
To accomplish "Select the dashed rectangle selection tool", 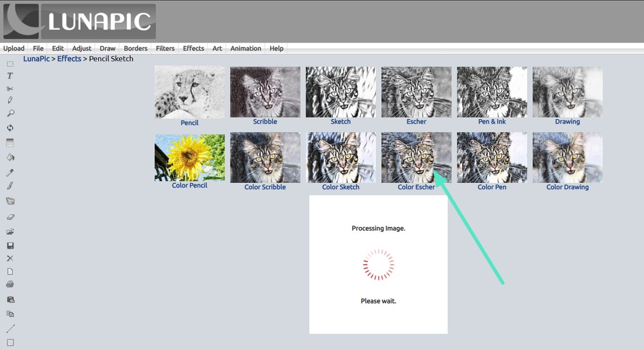I will (x=10, y=64).
